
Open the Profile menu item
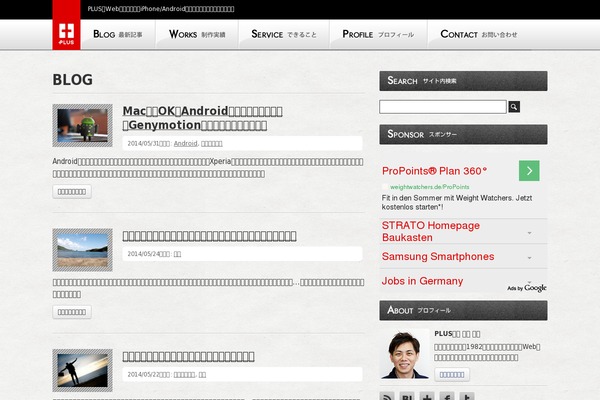pos(378,34)
